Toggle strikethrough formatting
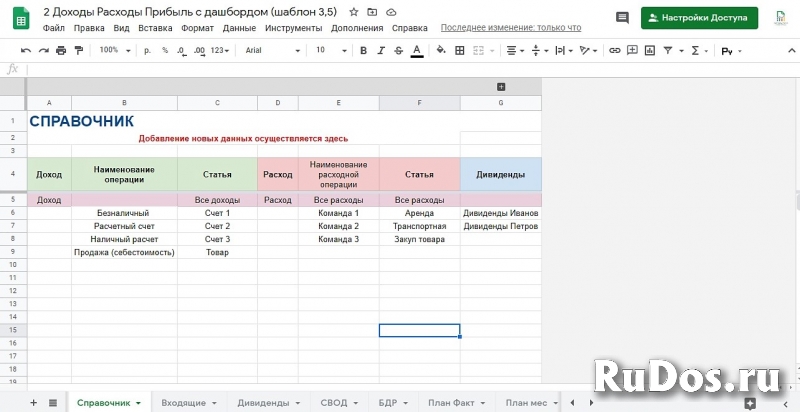 click(x=398, y=50)
